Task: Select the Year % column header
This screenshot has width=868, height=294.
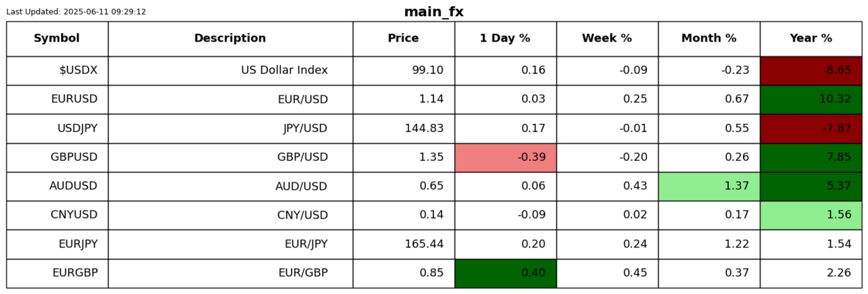Action: click(810, 38)
